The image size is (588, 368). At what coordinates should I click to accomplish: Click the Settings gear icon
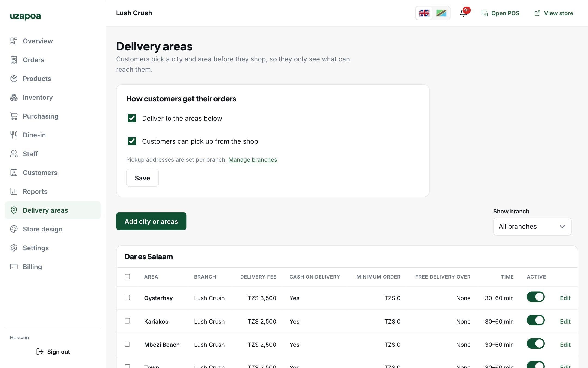pos(14,248)
